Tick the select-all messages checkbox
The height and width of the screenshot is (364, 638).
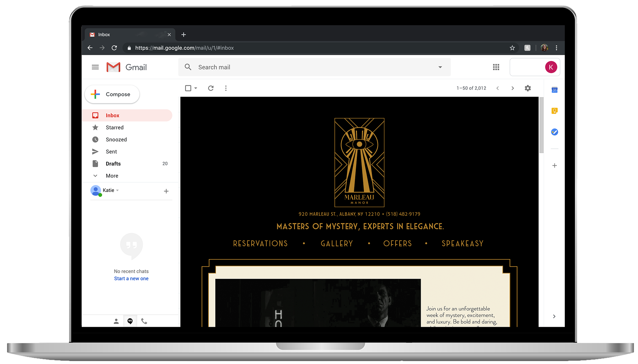point(188,88)
